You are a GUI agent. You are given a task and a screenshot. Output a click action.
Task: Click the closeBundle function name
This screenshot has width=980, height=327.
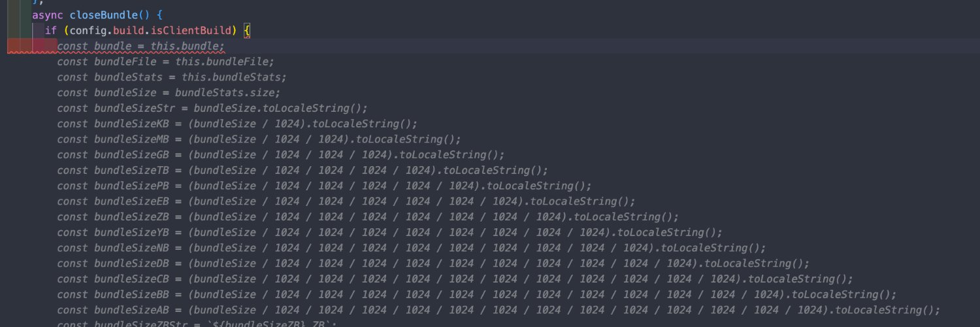(103, 15)
